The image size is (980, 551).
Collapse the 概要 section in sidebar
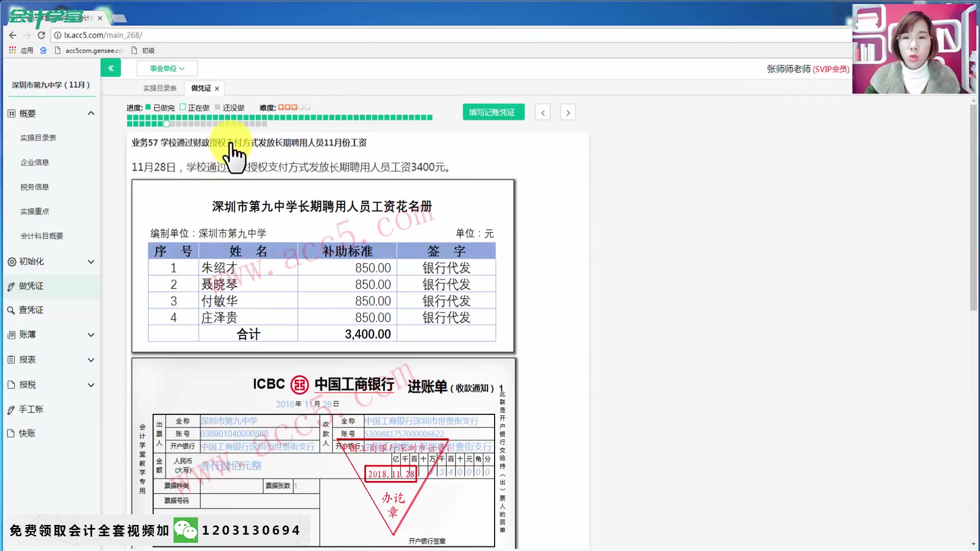91,113
